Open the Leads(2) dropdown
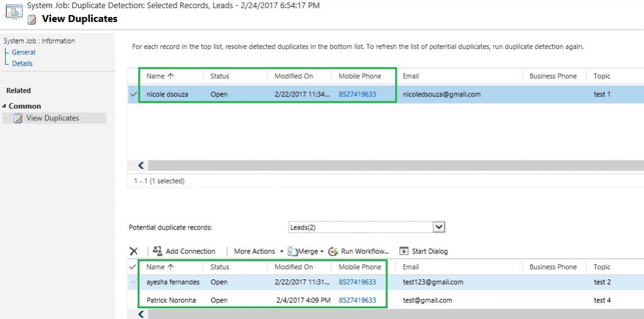644x319 pixels. click(x=439, y=227)
